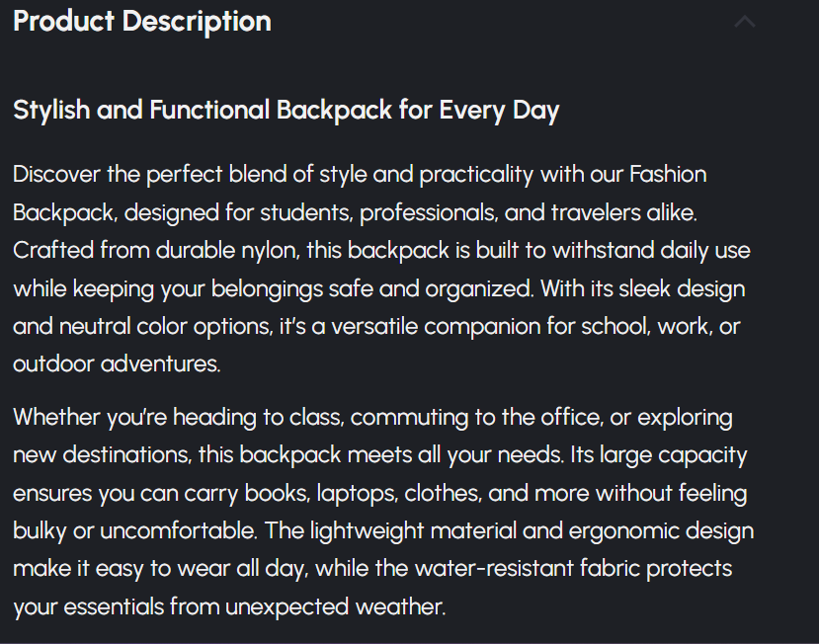The image size is (819, 644).
Task: Click the 'Stylish and Functional Backpack' subheading
Action: pyautogui.click(x=286, y=110)
